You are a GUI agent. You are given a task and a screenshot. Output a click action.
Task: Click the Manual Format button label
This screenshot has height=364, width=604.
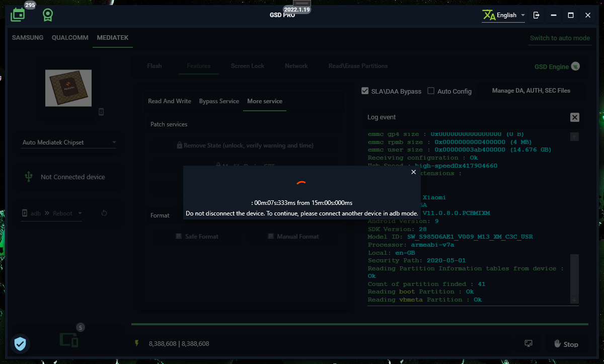[298, 236]
